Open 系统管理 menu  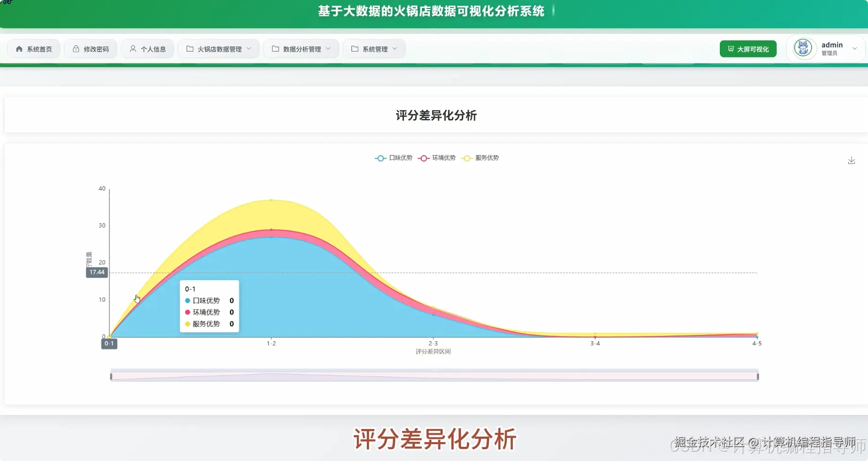[374, 49]
